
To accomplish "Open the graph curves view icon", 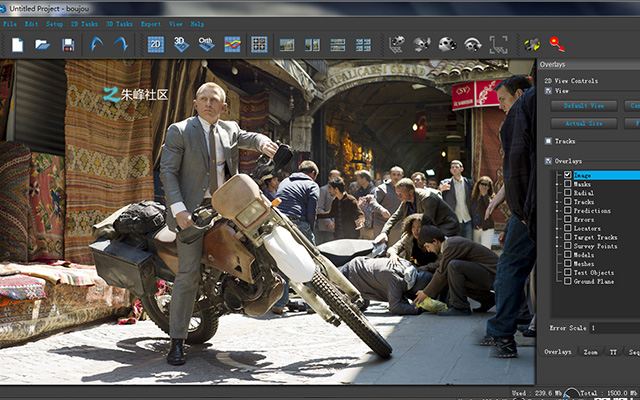I will click(232, 44).
